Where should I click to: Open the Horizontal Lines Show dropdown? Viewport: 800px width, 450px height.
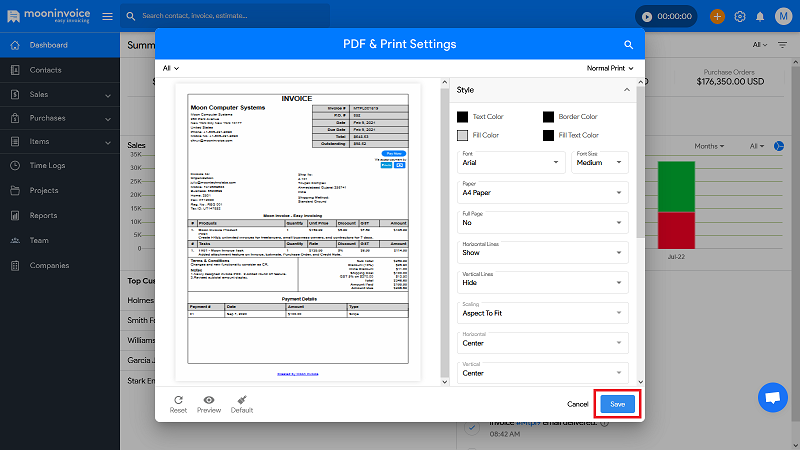coord(542,253)
